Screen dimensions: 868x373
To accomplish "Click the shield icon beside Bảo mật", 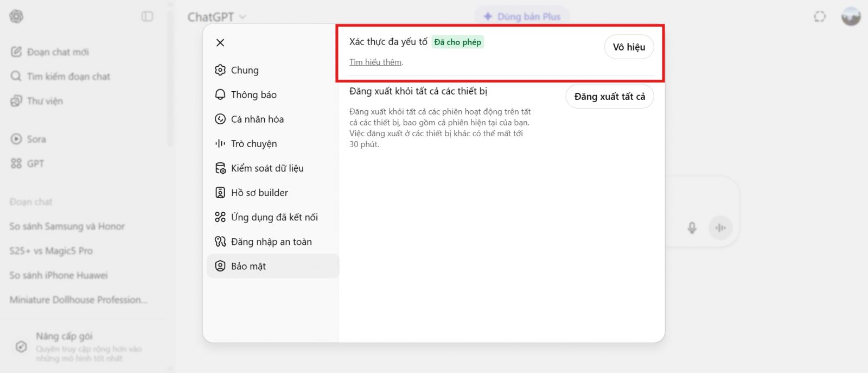I will click(220, 266).
